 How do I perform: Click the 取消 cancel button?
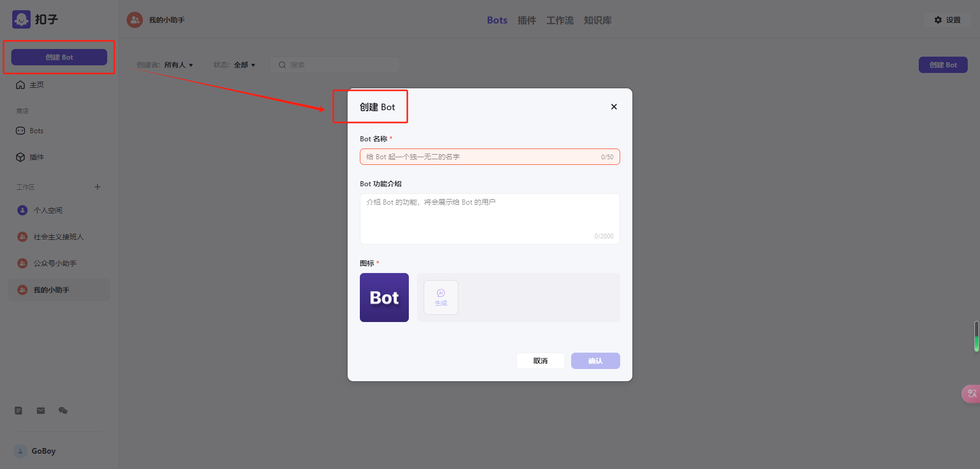tap(541, 361)
